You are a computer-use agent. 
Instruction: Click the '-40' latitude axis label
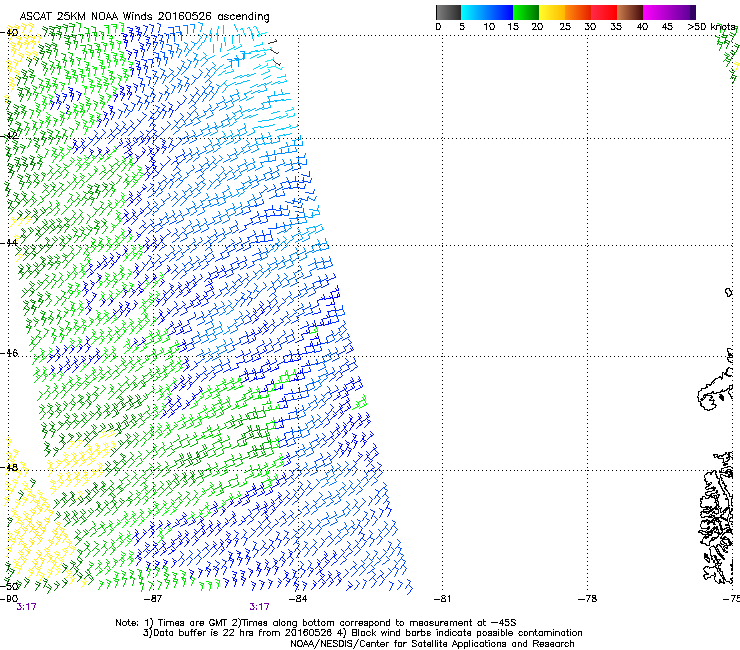tap(9, 33)
